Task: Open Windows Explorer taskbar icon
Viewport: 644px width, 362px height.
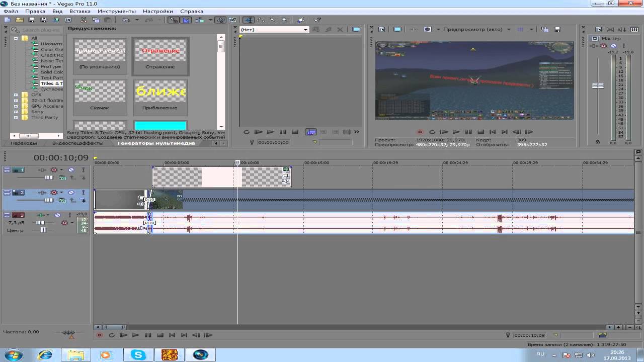Action: pos(76,355)
